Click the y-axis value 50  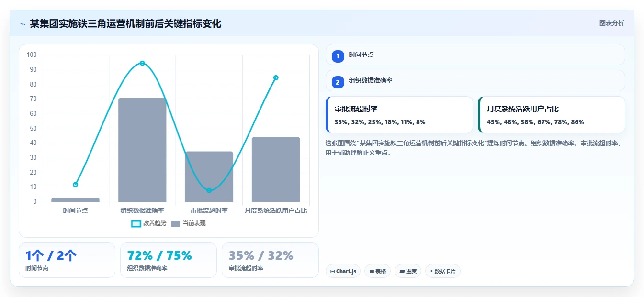click(33, 128)
